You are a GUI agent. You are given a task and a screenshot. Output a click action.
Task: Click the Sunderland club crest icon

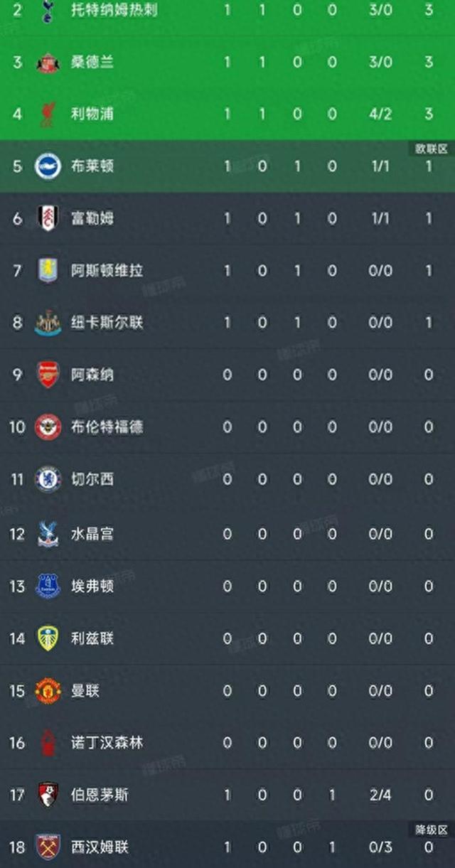pos(48,63)
